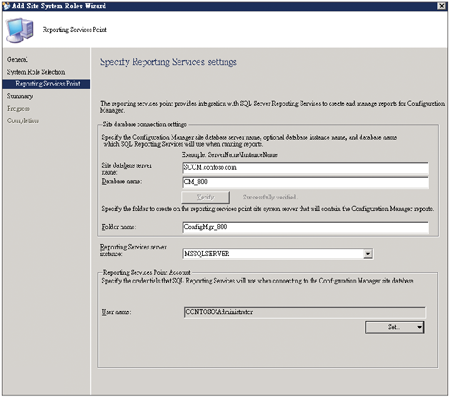Click Successfully verified status text
Viewport: 450px width, 398px height.
click(270, 197)
